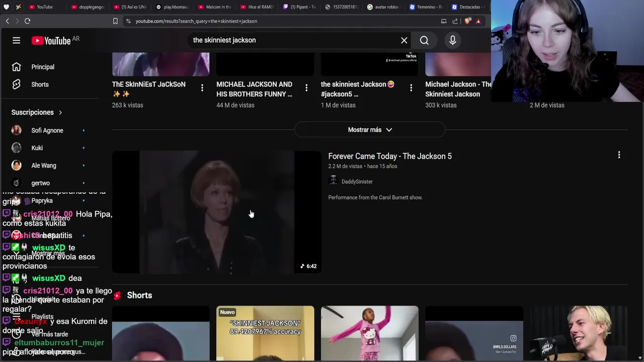This screenshot has height=362, width=644.
Task: Open the YouTube hamburger guide menu
Action: click(16, 40)
